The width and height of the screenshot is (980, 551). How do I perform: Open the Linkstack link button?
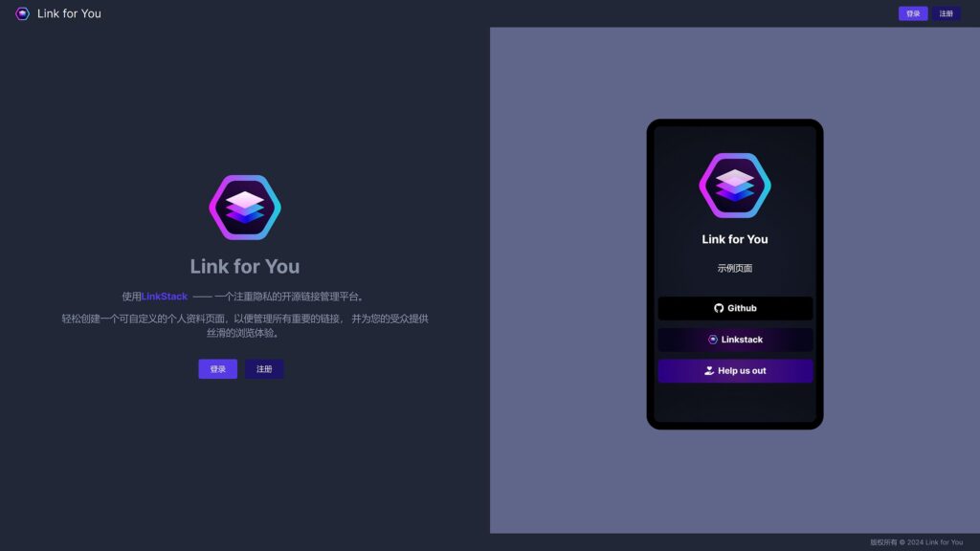(735, 340)
